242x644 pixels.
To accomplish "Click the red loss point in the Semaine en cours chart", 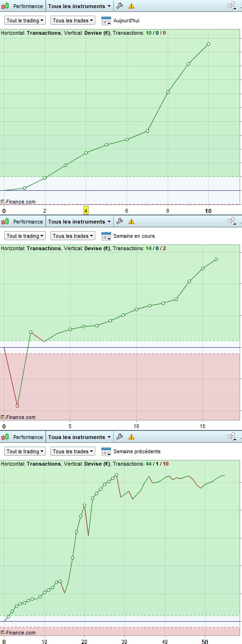I will [17, 406].
